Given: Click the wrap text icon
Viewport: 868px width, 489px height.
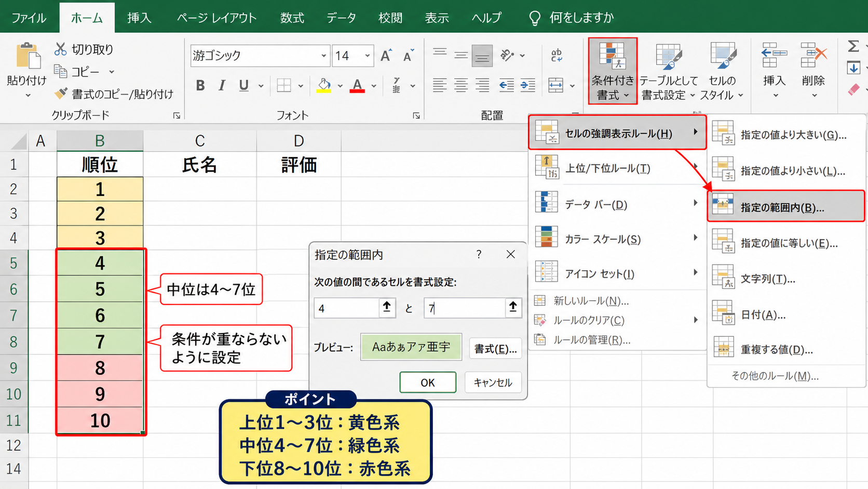Looking at the screenshot, I should click(x=557, y=55).
